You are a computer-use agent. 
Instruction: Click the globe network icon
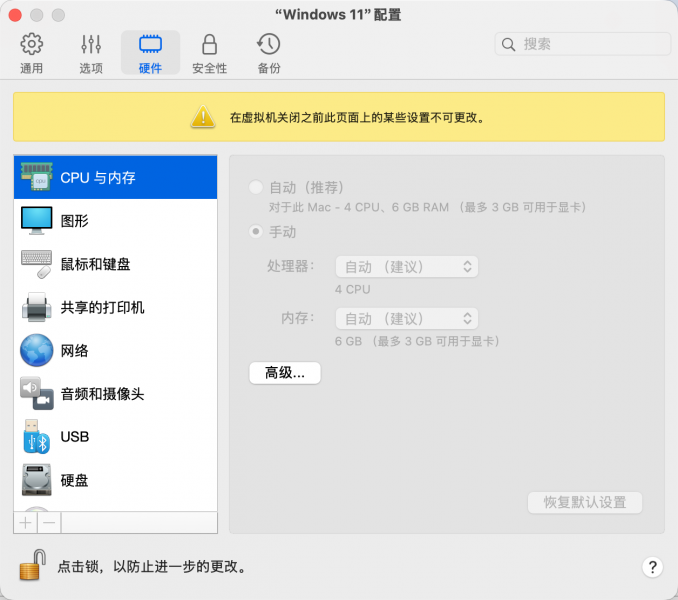coord(37,350)
